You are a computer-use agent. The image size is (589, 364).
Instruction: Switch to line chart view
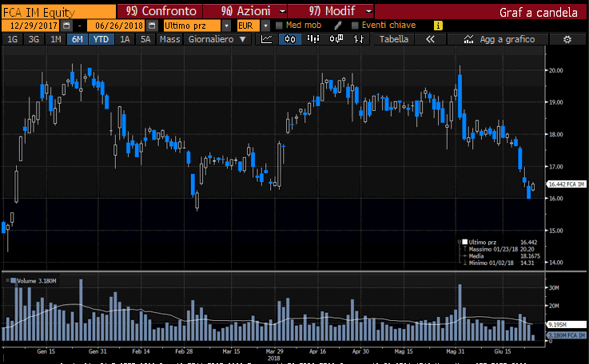tap(267, 39)
